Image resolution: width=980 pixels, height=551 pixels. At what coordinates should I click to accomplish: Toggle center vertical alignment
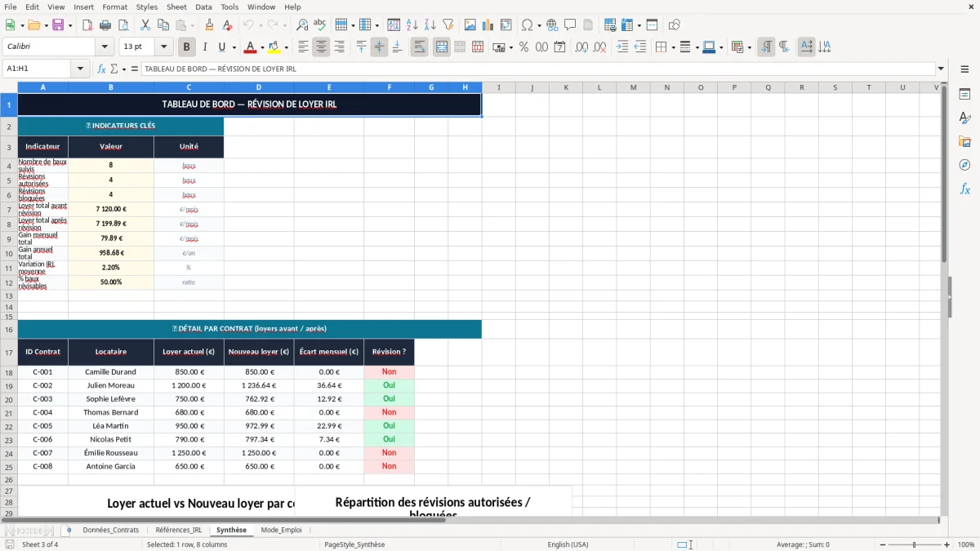[x=379, y=47]
